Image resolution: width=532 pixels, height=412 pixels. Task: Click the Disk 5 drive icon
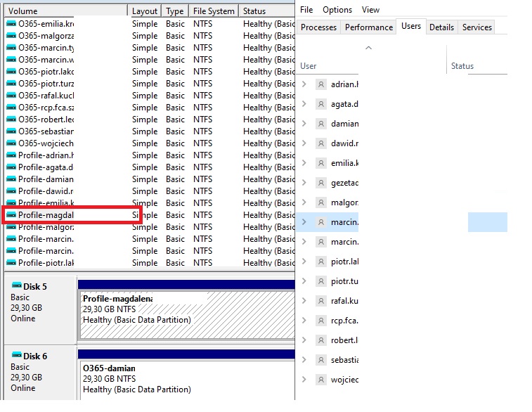point(17,285)
